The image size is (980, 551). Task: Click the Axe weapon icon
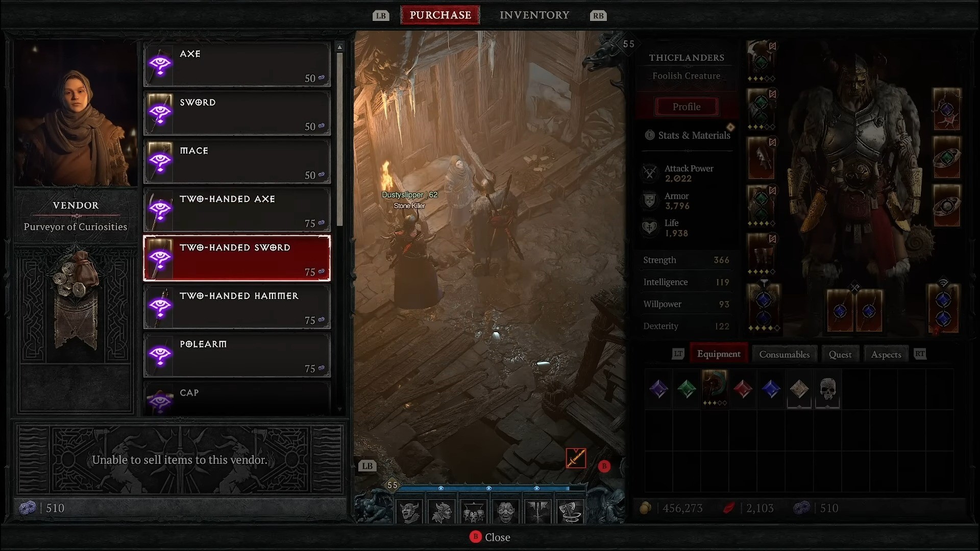(160, 64)
